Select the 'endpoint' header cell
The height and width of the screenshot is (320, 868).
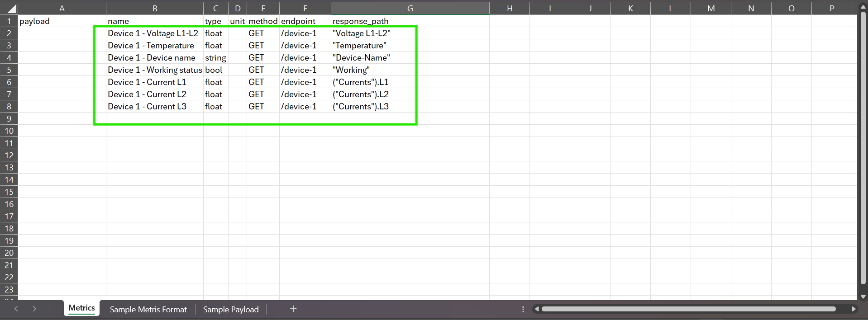[x=305, y=21]
